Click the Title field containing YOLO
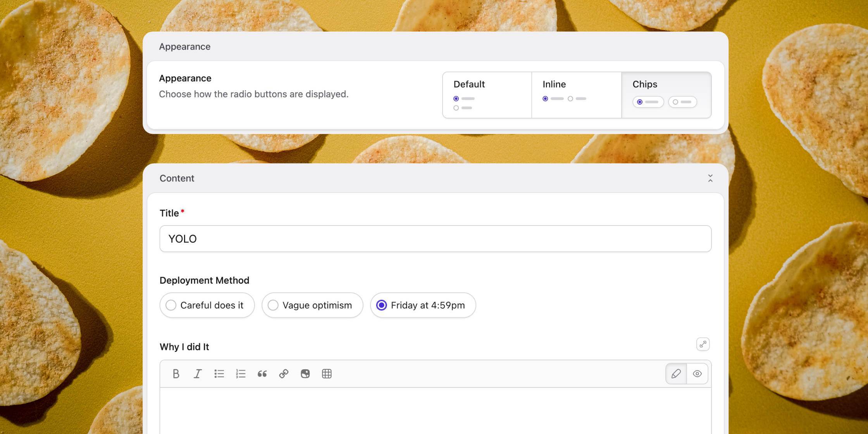The image size is (868, 434). [436, 239]
